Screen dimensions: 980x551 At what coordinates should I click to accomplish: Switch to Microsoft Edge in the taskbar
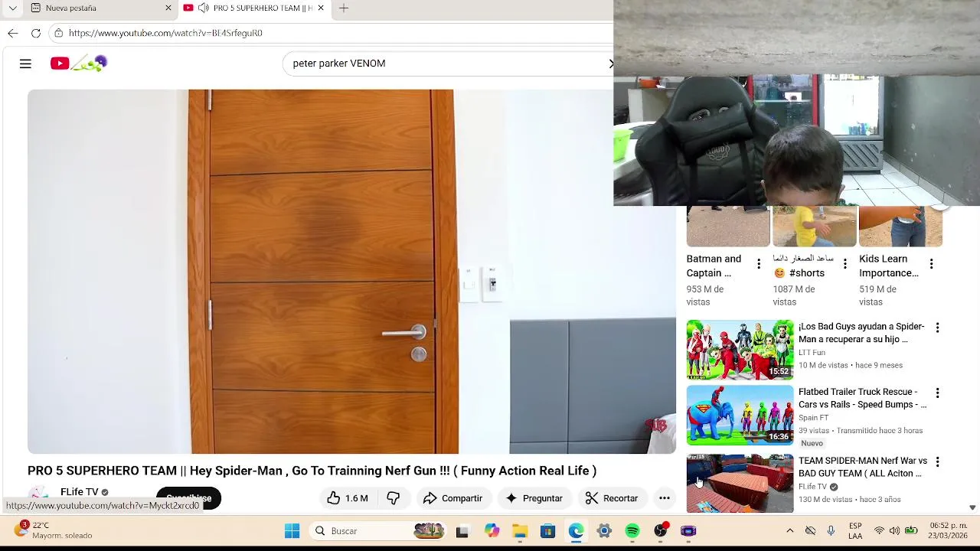(576, 531)
